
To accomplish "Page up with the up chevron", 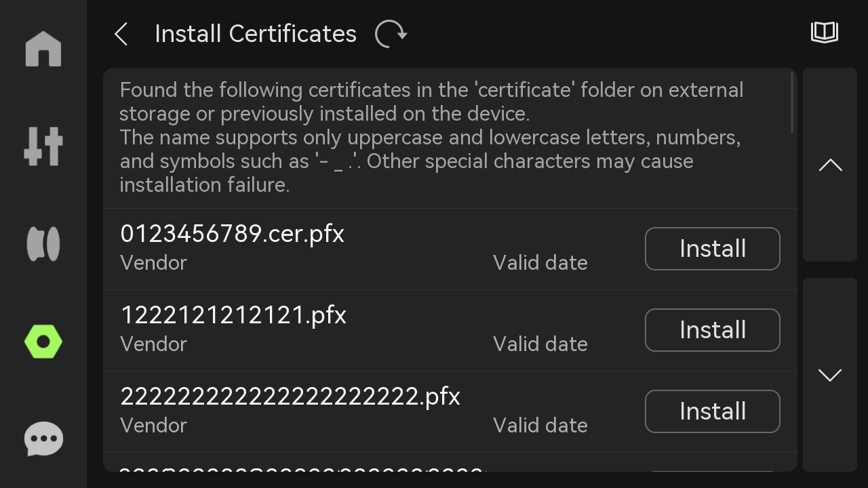I will pyautogui.click(x=830, y=165).
